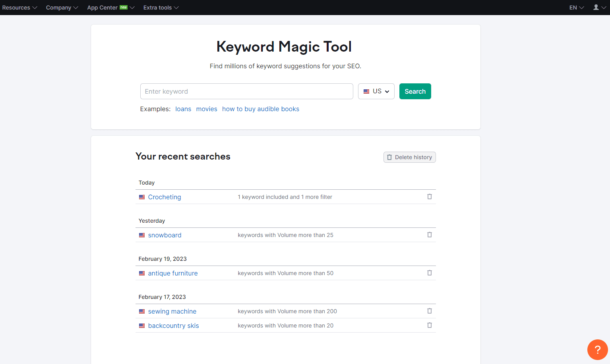Open the snowboard recent search
610x364 pixels.
[x=165, y=235]
